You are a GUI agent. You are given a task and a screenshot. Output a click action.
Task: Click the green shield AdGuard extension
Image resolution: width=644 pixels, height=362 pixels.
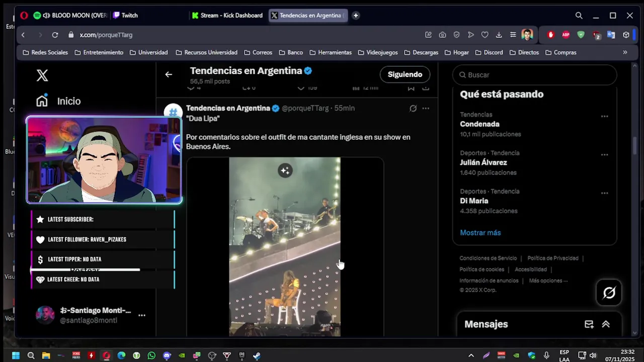[x=581, y=35]
